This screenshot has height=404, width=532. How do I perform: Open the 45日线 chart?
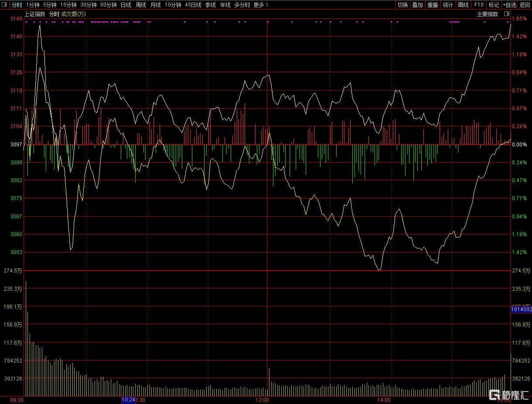coord(193,5)
